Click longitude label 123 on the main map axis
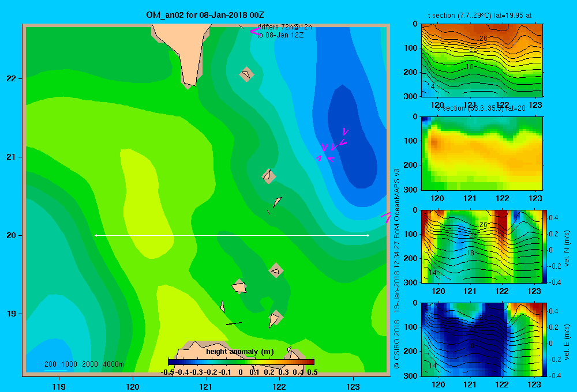The image size is (577, 392). [x=353, y=386]
